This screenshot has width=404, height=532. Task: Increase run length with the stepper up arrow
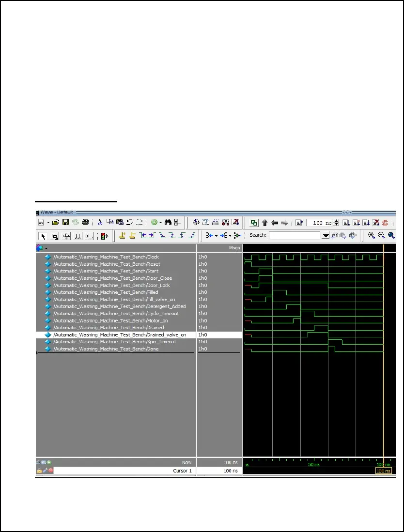point(336,221)
